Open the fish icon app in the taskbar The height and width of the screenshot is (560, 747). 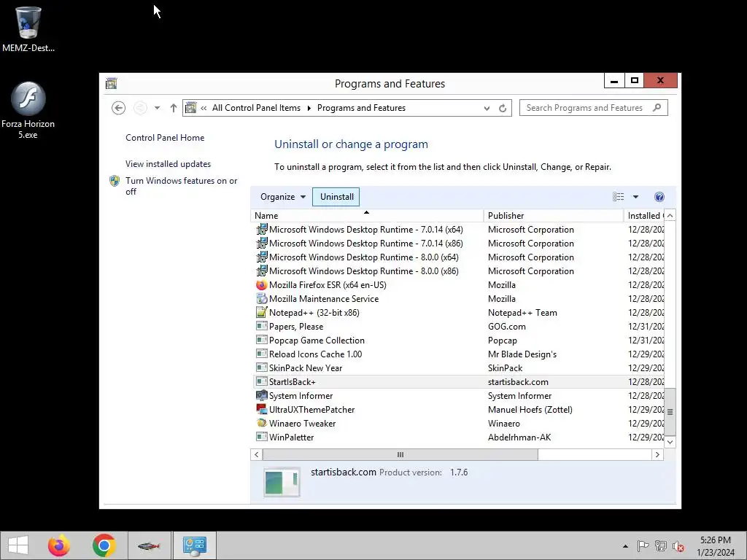click(x=149, y=545)
